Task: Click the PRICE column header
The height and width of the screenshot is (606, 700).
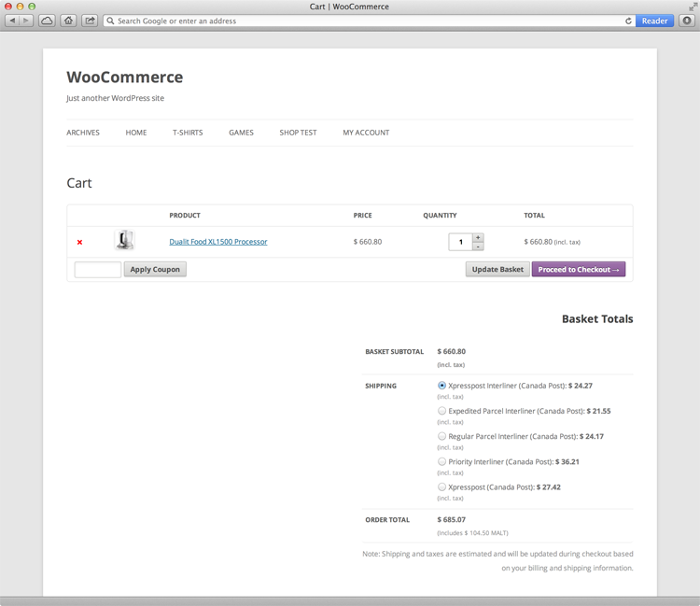Action: (x=362, y=216)
